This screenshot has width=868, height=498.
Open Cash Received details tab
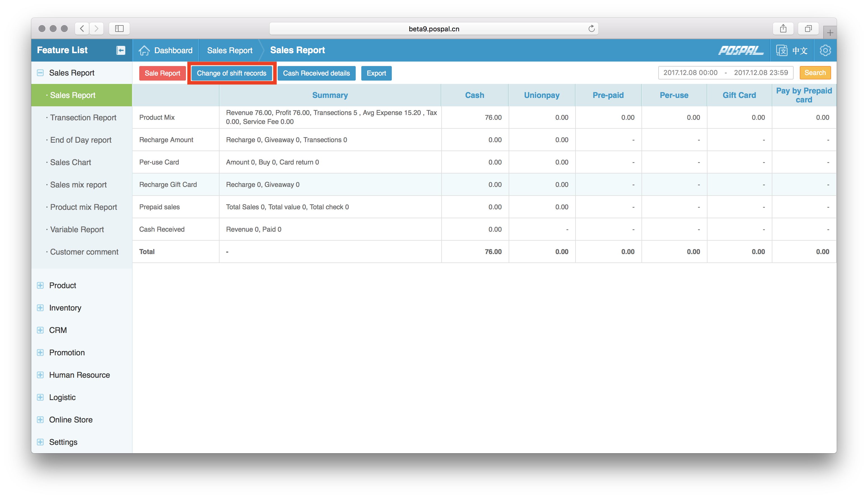coord(316,73)
